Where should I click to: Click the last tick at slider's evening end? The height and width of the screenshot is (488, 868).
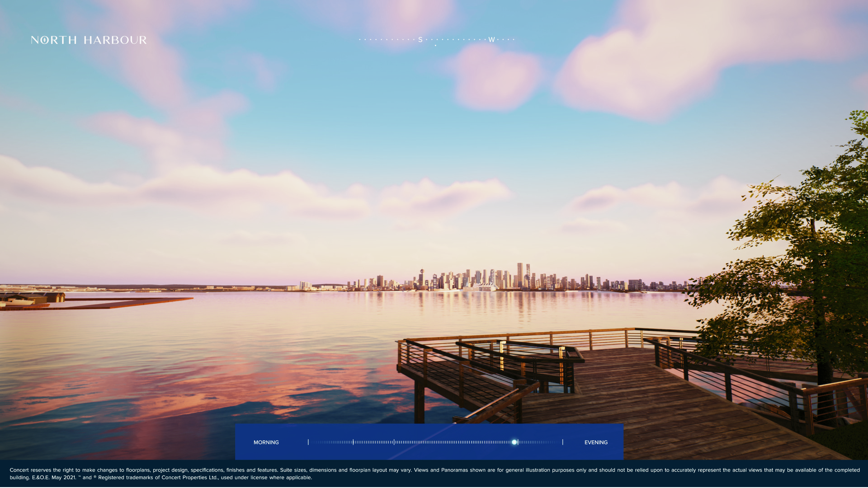(562, 442)
